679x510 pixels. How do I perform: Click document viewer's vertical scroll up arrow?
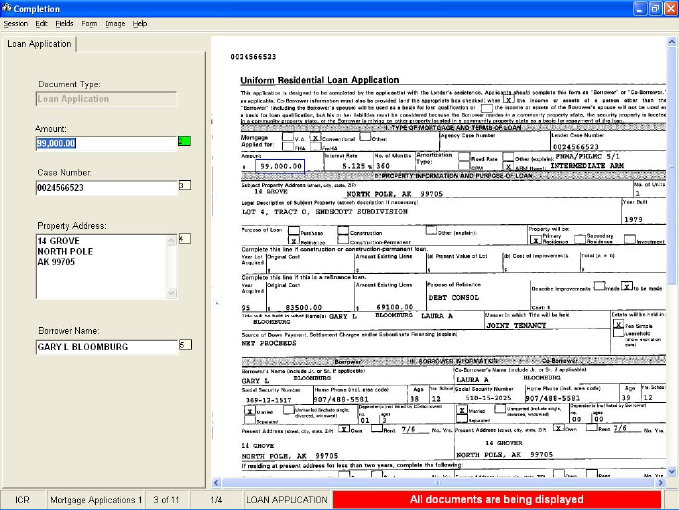click(x=670, y=44)
